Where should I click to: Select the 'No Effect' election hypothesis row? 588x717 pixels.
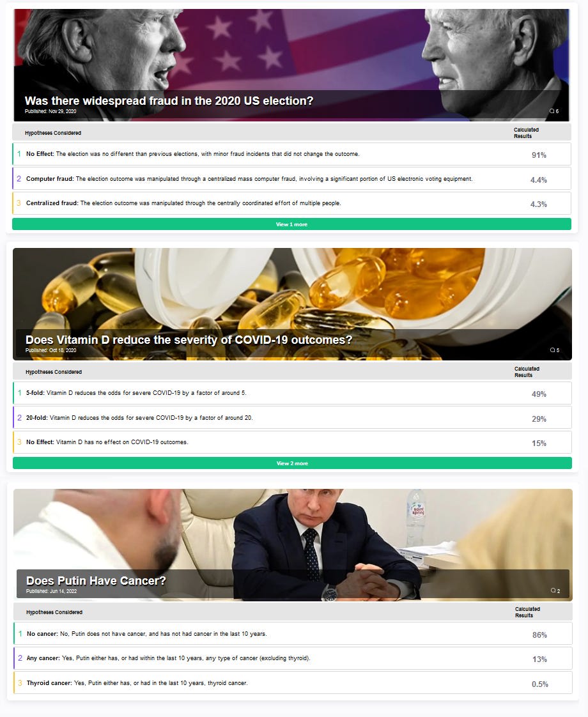tap(291, 154)
